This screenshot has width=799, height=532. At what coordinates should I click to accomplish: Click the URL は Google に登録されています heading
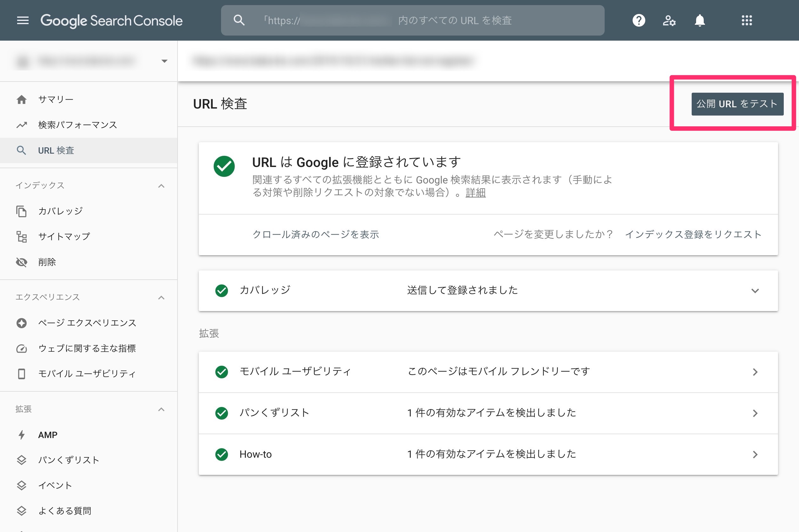click(357, 162)
